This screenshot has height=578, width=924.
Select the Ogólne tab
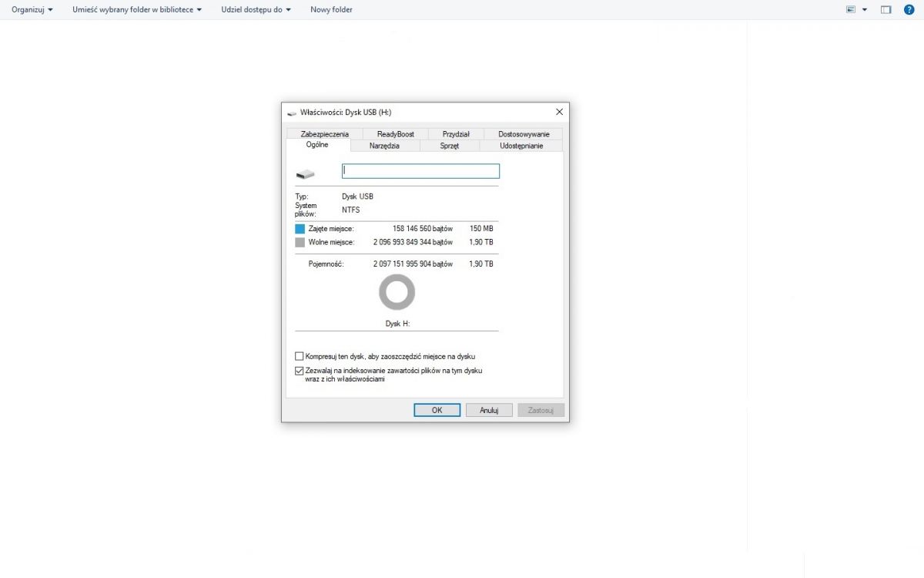(x=317, y=145)
